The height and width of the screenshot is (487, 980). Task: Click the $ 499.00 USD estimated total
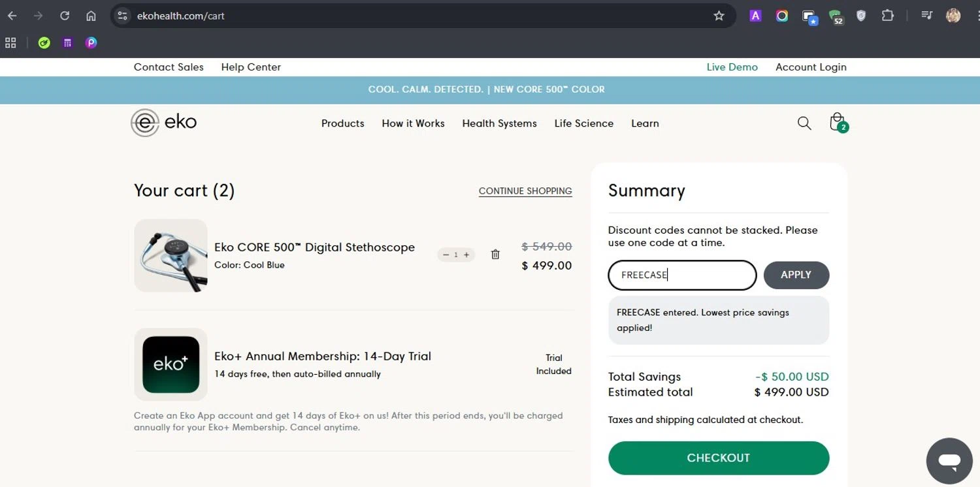tap(791, 392)
